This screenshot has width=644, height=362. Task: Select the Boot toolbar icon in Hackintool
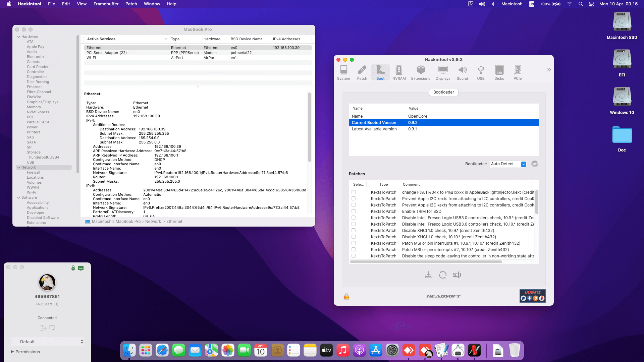coord(380,72)
